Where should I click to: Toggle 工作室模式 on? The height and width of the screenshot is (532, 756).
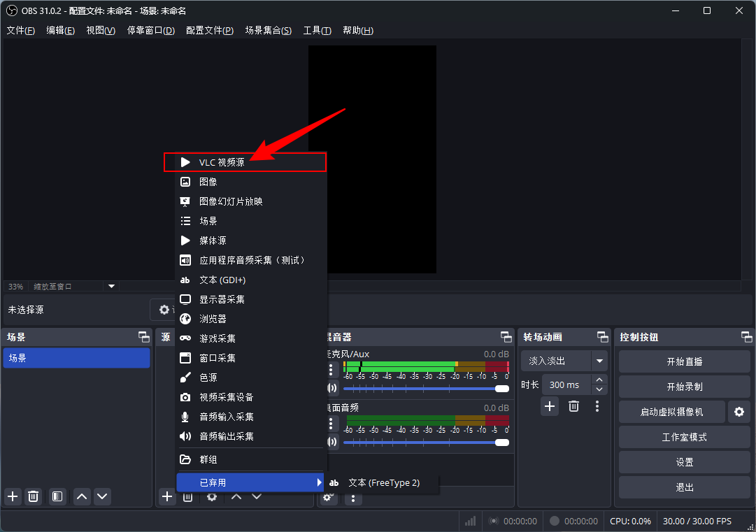684,437
